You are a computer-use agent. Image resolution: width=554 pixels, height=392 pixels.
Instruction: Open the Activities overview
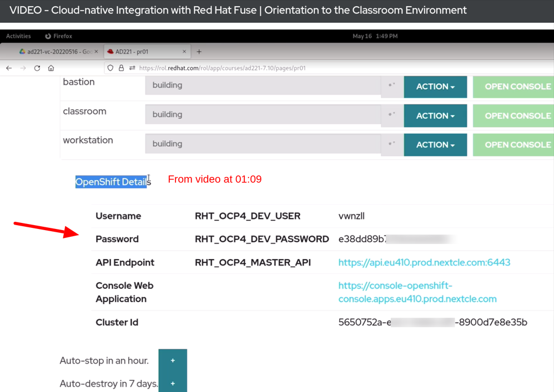click(x=18, y=36)
